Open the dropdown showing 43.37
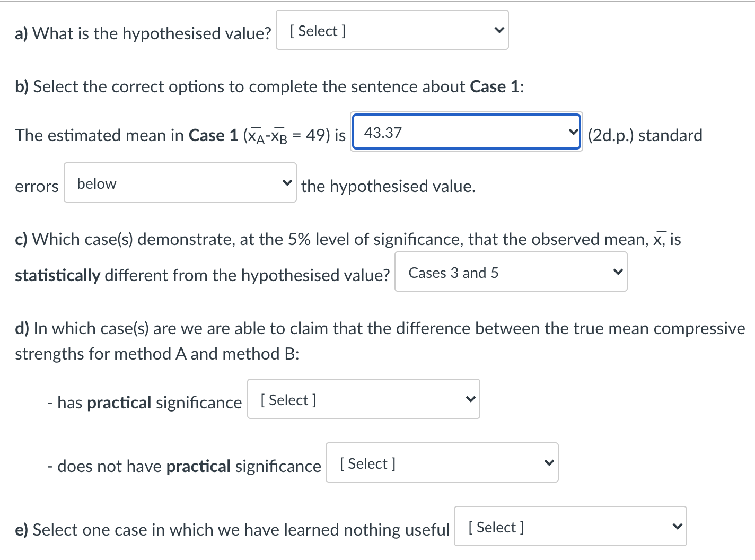This screenshot has width=755, height=560. click(x=466, y=132)
